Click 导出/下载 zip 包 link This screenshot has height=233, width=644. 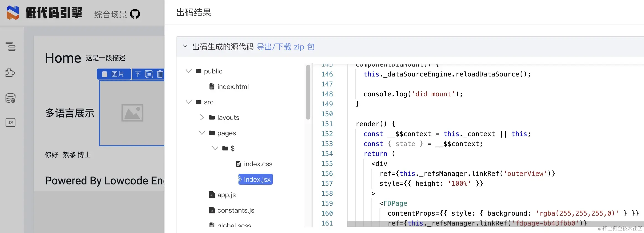[285, 47]
